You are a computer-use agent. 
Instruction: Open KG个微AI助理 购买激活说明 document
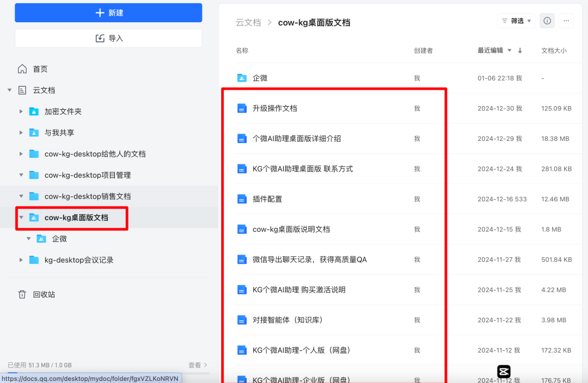(299, 289)
